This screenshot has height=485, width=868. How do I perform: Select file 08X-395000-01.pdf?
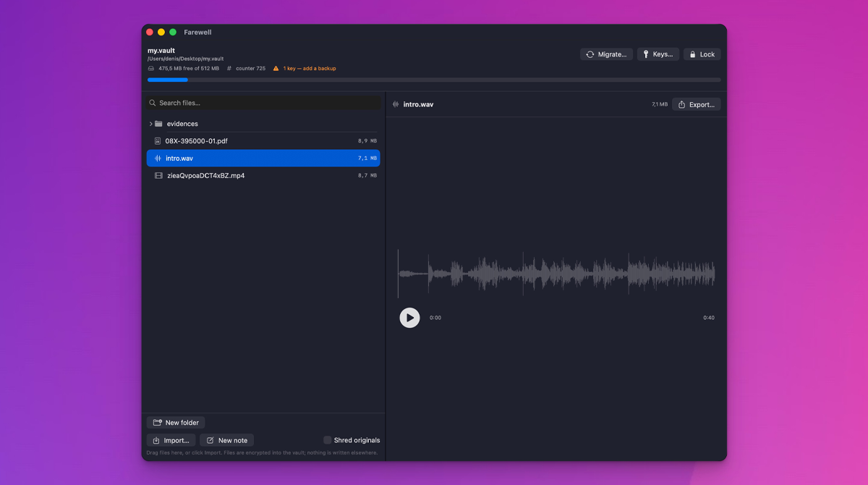263,141
